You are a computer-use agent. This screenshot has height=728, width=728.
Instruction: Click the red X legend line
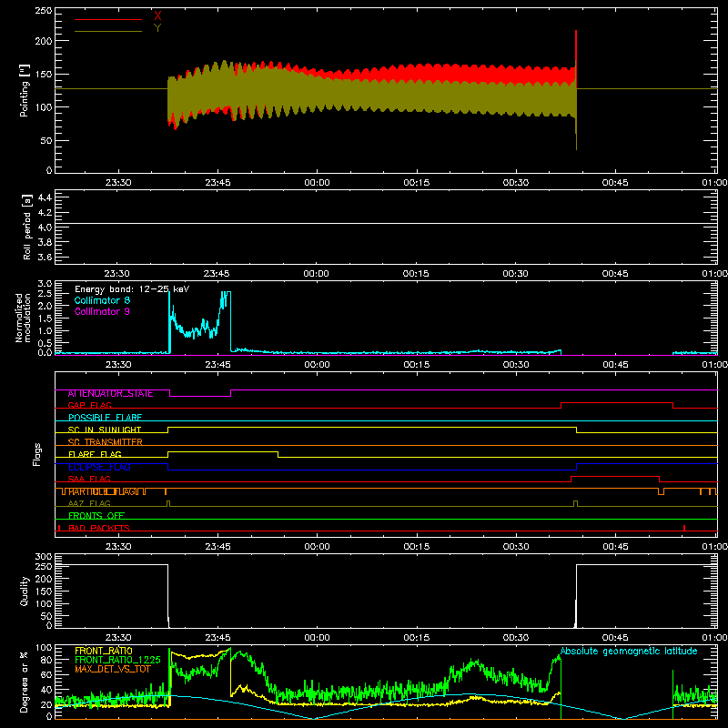[108, 19]
